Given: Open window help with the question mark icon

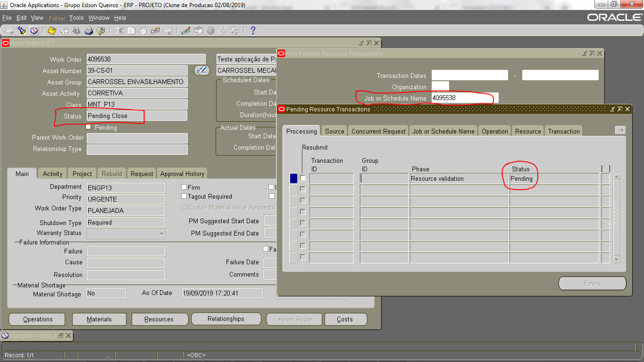Looking at the screenshot, I should [x=253, y=30].
